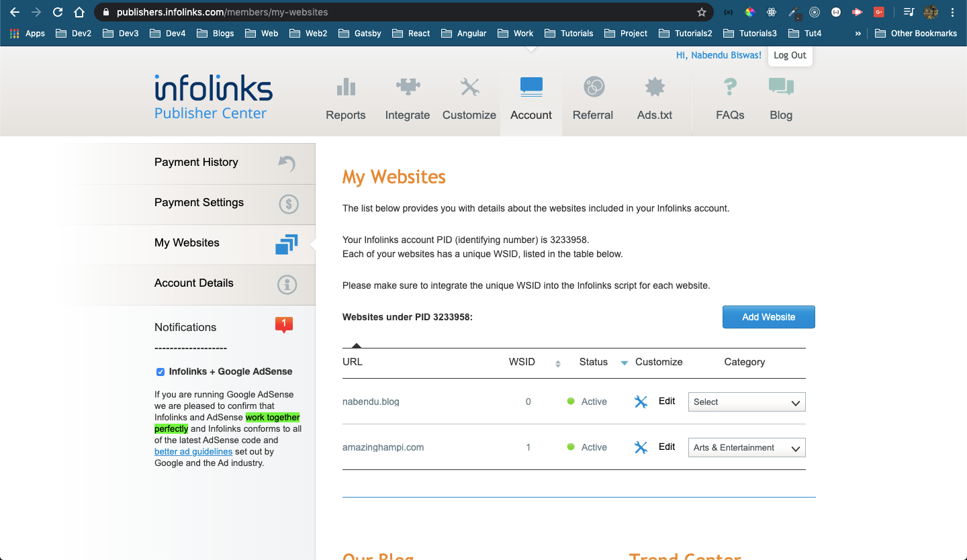The image size is (967, 560).
Task: Open the Chrome three-dot menu
Action: point(953,12)
